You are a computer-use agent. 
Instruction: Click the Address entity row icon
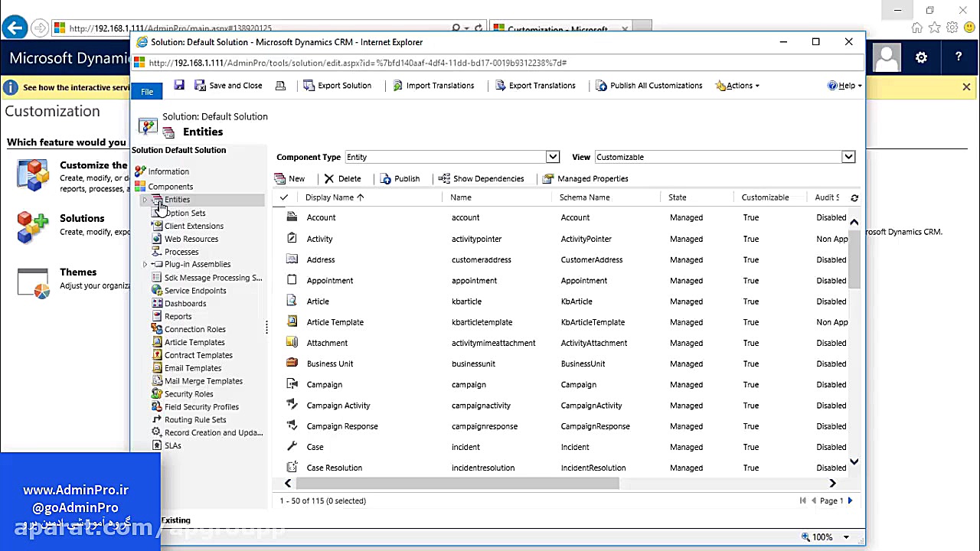(292, 259)
